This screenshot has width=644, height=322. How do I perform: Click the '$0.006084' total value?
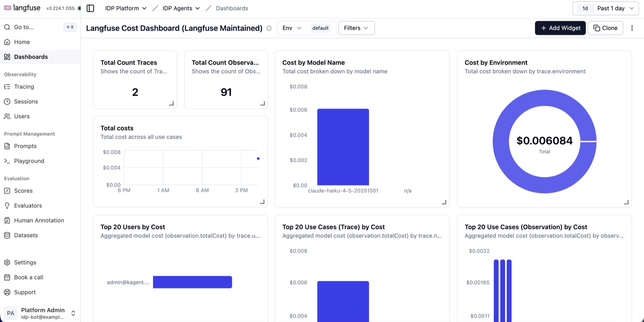click(x=545, y=141)
